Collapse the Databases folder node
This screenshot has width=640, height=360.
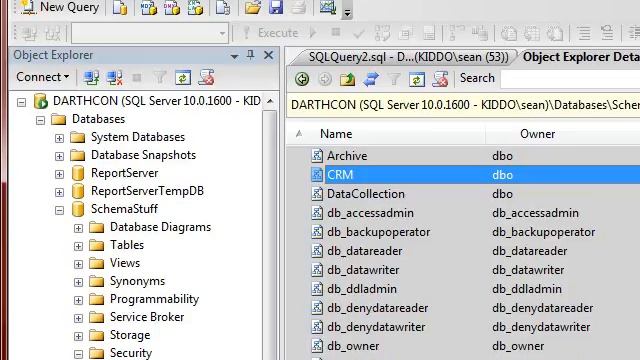pos(40,120)
